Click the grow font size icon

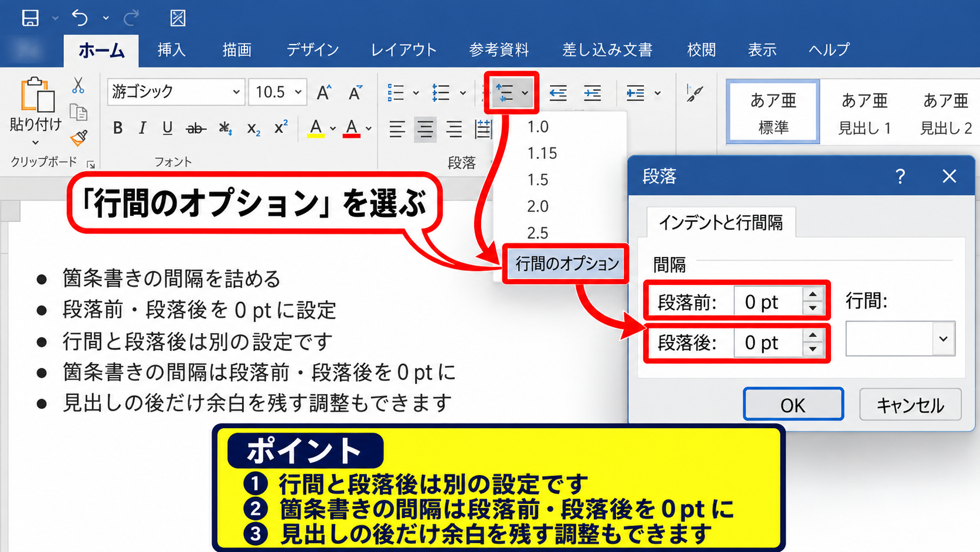pos(324,92)
